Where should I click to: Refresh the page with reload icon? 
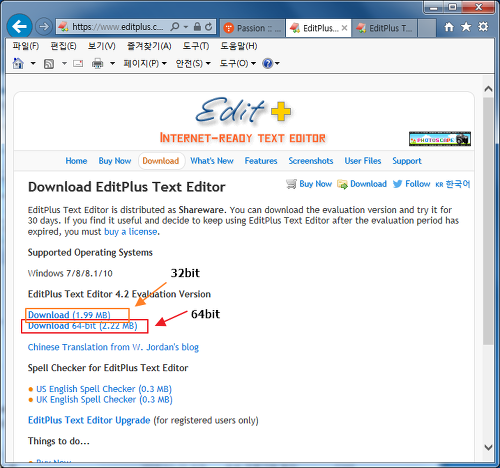pyautogui.click(x=209, y=27)
